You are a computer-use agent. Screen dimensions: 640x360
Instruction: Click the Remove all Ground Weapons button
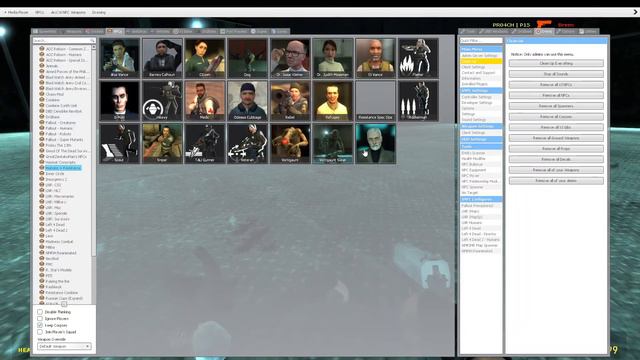click(x=556, y=138)
